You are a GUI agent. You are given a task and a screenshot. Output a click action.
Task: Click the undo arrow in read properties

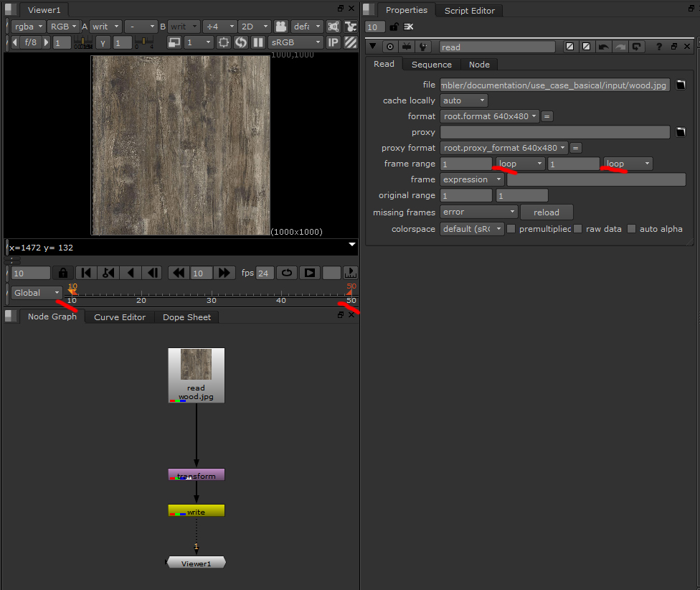coord(603,47)
